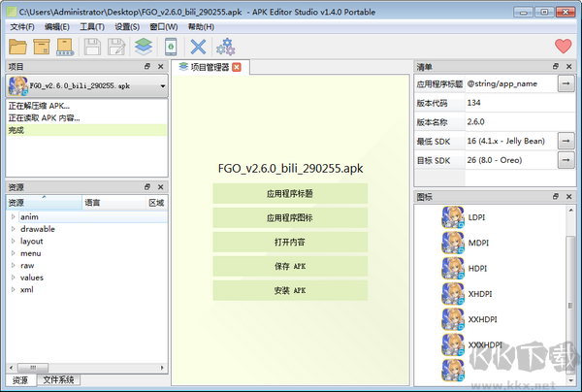Click the 打开内容 button
Screen dimensions: 582x392
290,242
